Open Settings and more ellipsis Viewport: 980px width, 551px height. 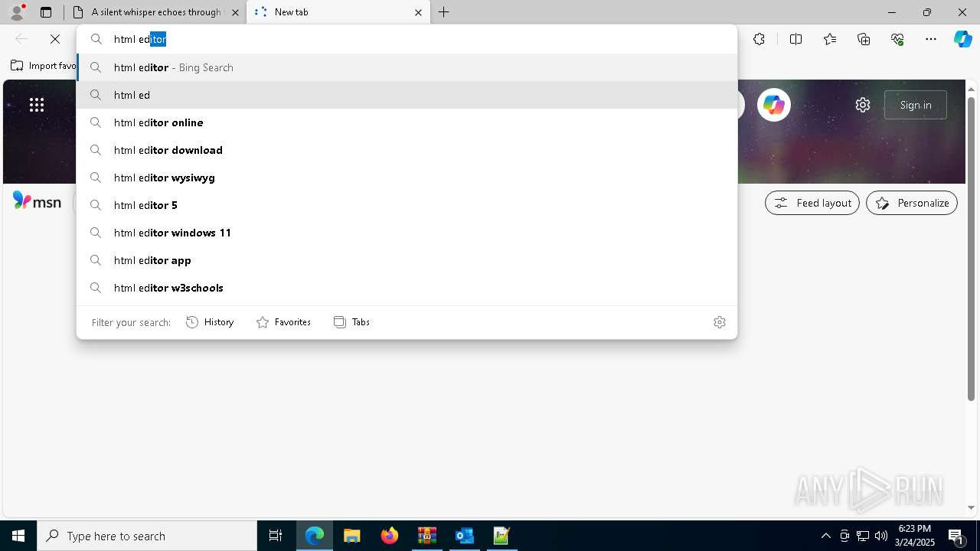(931, 39)
